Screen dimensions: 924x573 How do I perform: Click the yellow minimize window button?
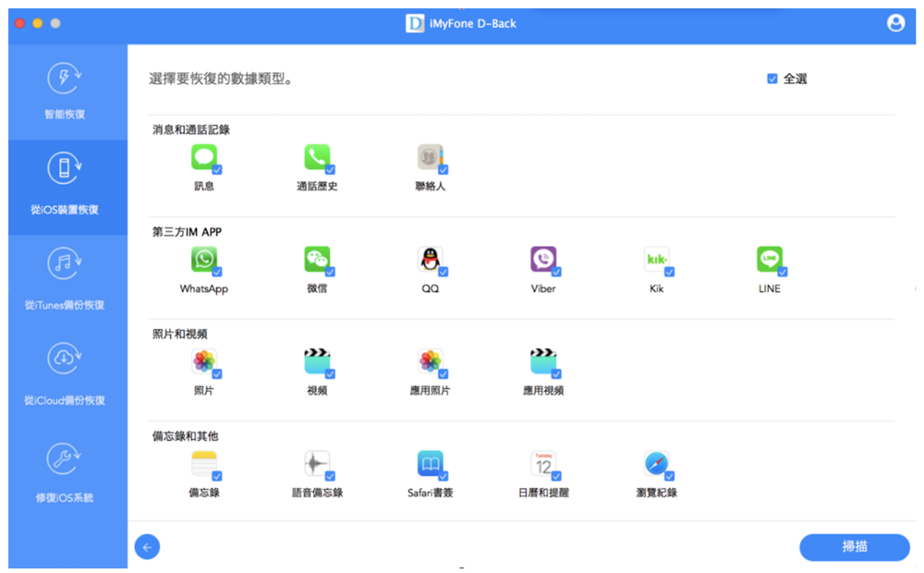[37, 23]
